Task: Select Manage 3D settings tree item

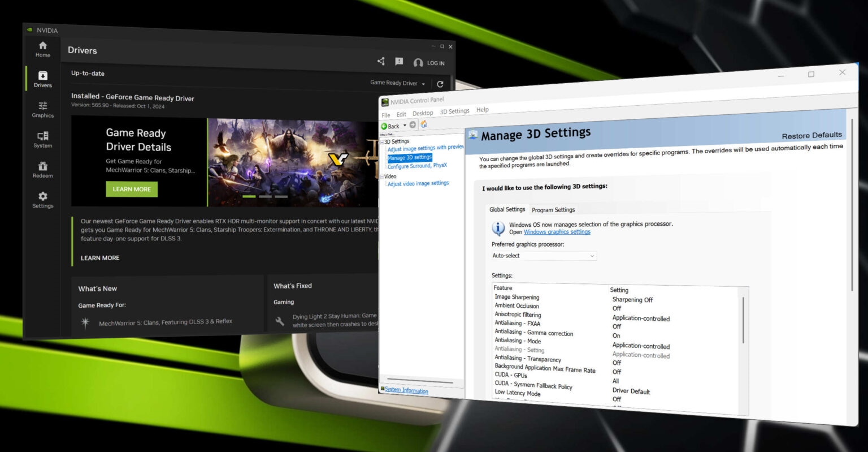Action: point(410,158)
